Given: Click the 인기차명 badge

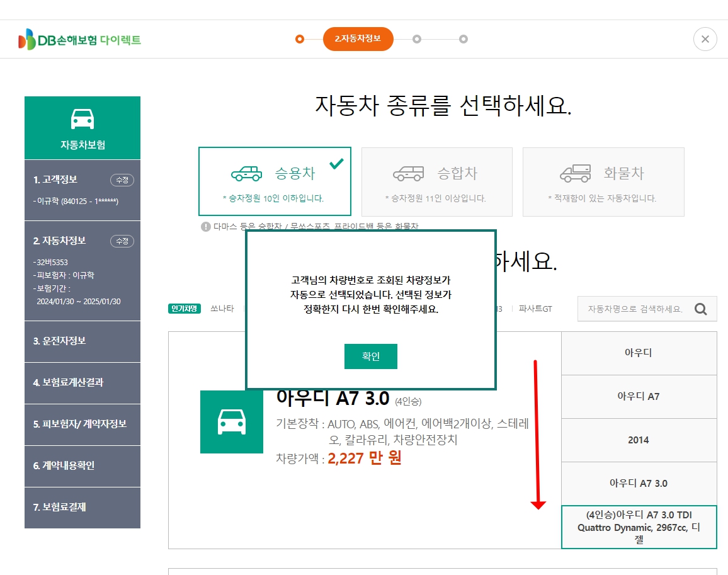Looking at the screenshot, I should point(185,309).
